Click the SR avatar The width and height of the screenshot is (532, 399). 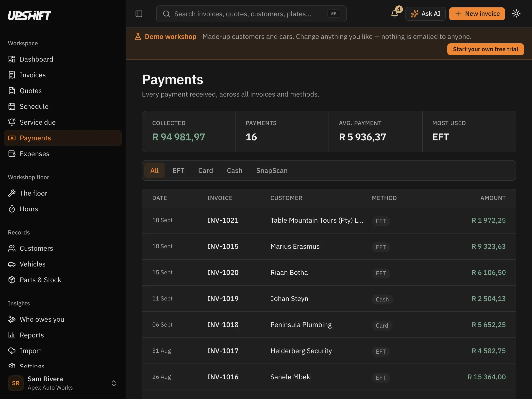click(16, 383)
